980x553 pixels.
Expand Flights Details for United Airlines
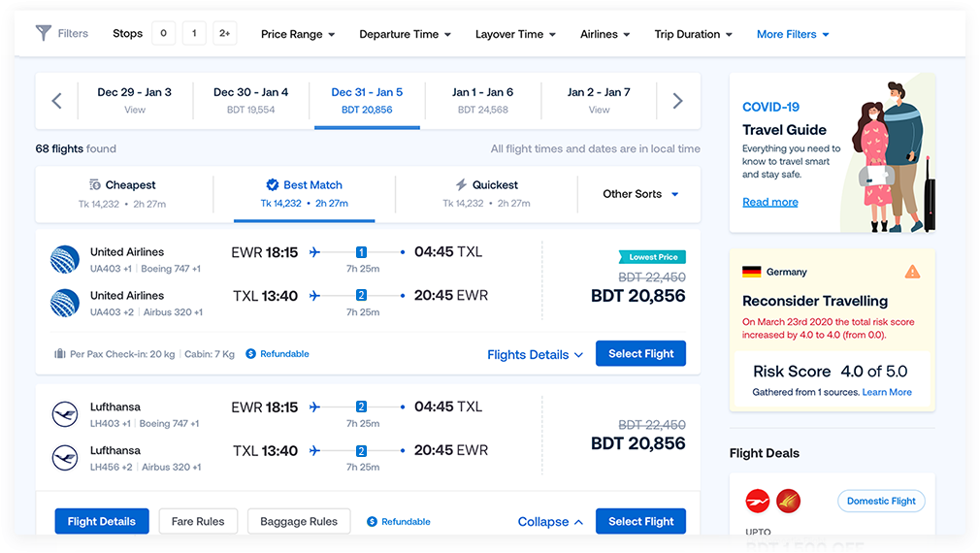535,354
